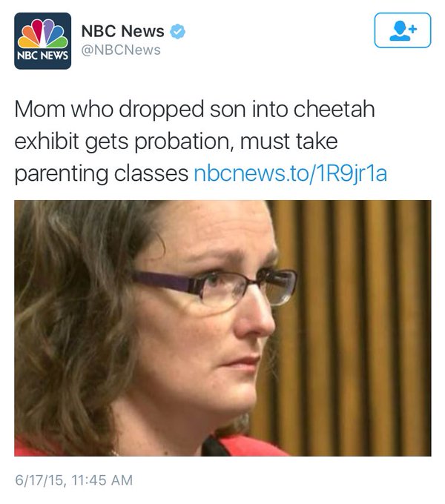The height and width of the screenshot is (504, 445).
Task: Open the nbcnews.to/1R9jr1a link
Action: 290,173
